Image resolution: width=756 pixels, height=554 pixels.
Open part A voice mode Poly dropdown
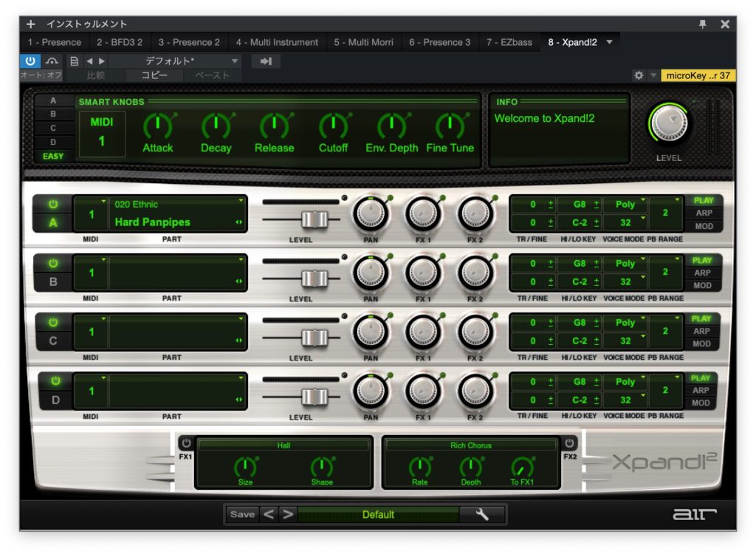[625, 204]
